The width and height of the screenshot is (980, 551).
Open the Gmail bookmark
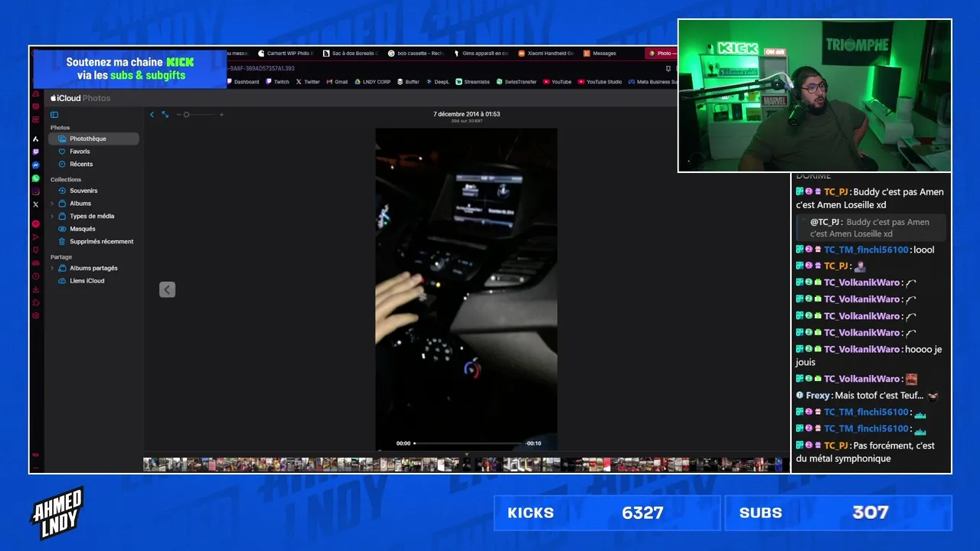pyautogui.click(x=337, y=82)
